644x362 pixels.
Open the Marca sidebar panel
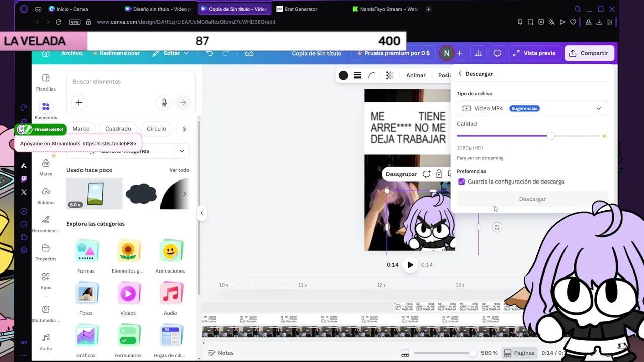(x=46, y=168)
